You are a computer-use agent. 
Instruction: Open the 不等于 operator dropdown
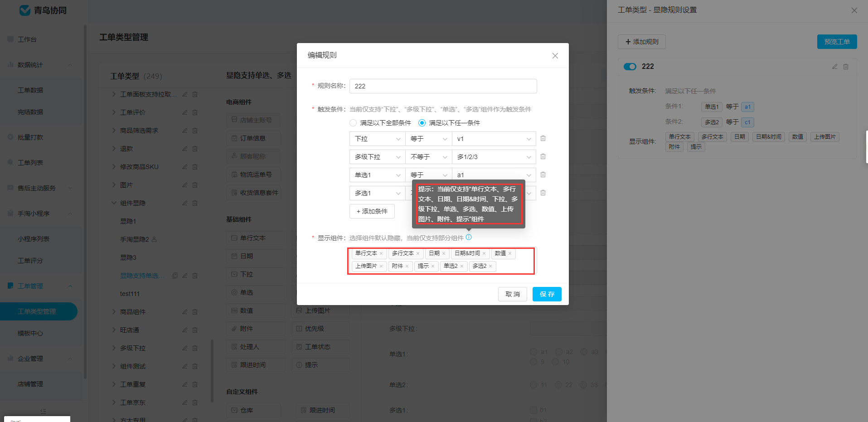click(429, 157)
